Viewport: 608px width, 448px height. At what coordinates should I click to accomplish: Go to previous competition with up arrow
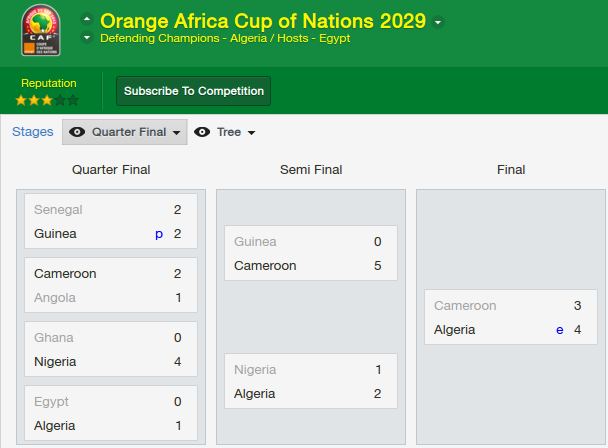[x=87, y=19]
